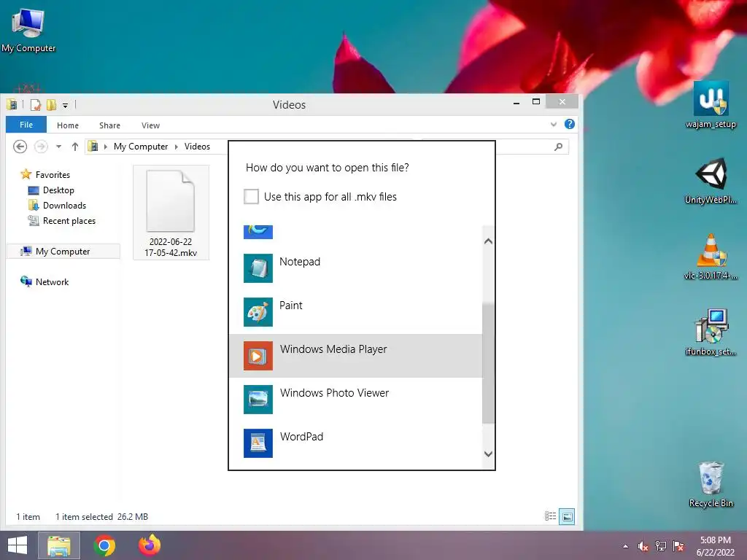747x560 pixels.
Task: Click Properties icon in quick access toolbar
Action: (36, 104)
